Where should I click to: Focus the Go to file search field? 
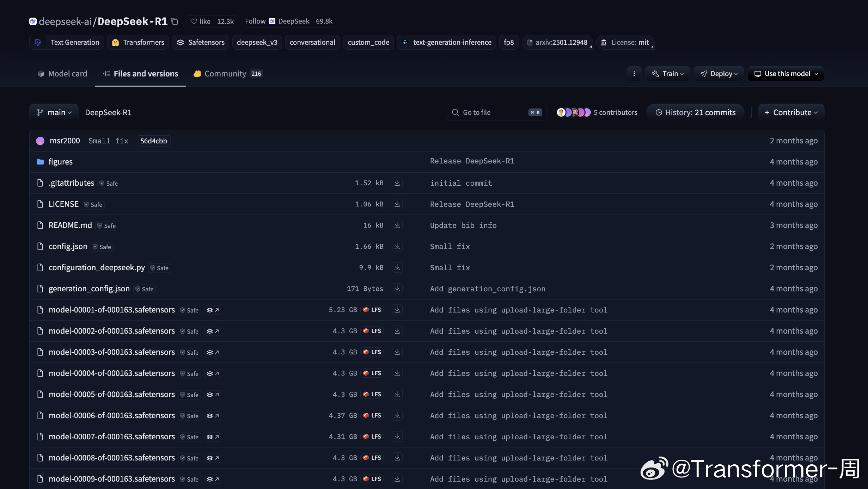pos(496,112)
